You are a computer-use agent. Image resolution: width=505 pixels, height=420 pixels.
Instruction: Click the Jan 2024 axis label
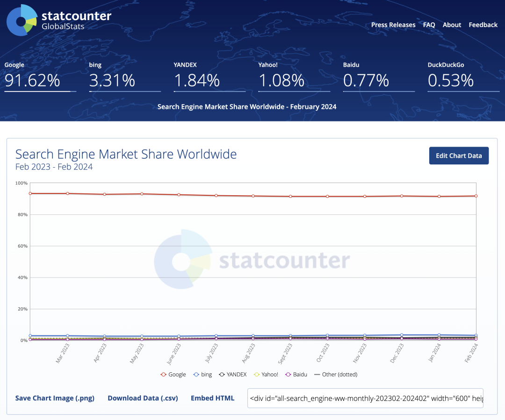point(434,353)
